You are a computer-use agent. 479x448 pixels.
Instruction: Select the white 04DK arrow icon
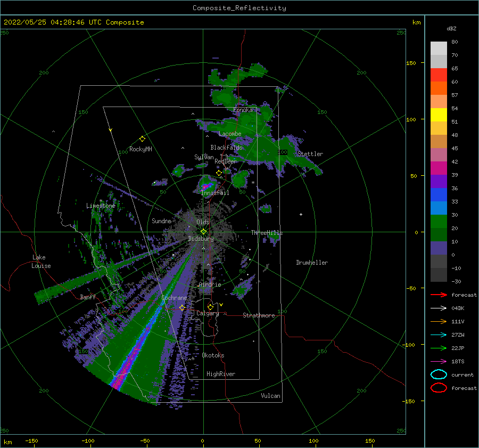[439, 308]
